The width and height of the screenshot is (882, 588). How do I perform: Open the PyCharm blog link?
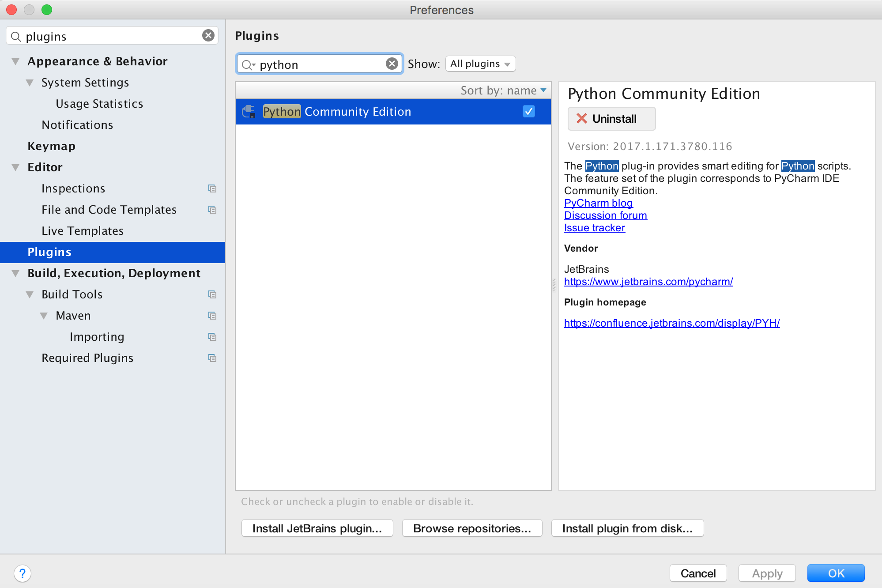[598, 203]
